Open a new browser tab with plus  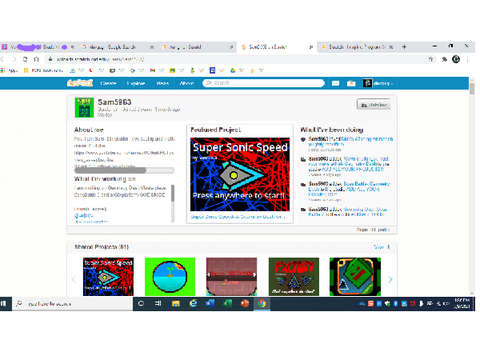click(404, 47)
